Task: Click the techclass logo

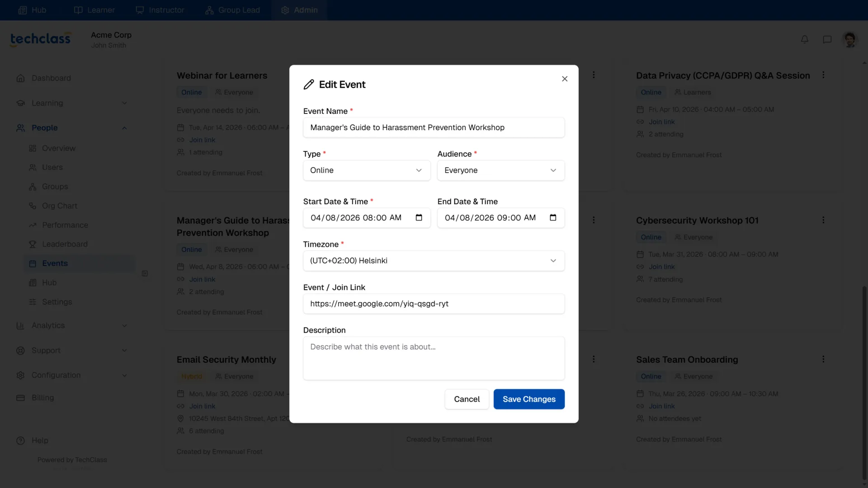Action: click(41, 39)
